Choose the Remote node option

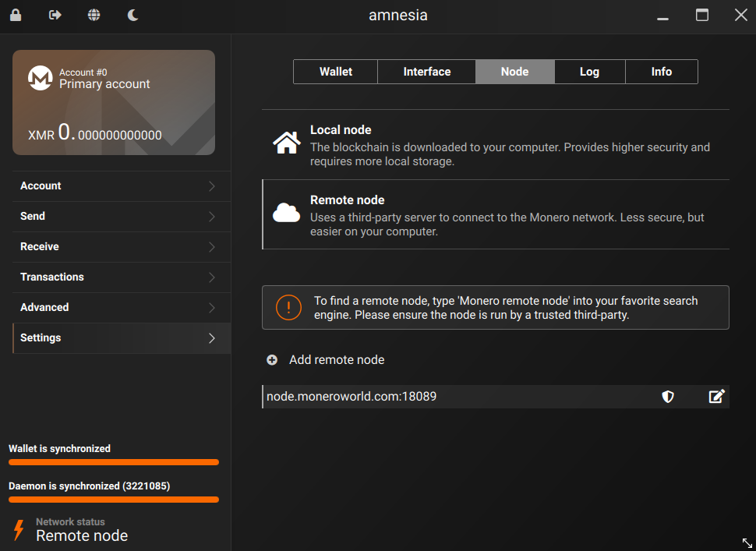(x=496, y=214)
